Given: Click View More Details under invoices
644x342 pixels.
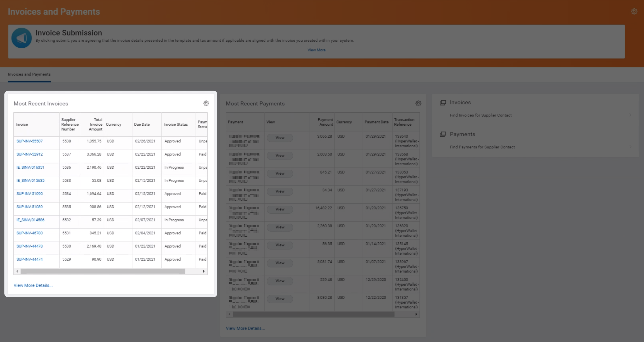Looking at the screenshot, I should tap(33, 285).
